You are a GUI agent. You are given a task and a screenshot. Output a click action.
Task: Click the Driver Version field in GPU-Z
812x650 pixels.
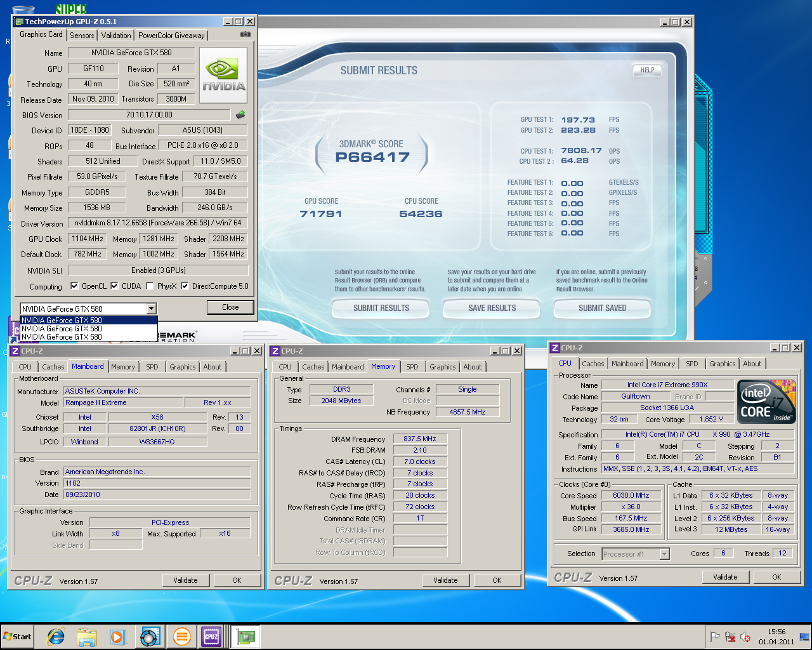pyautogui.click(x=158, y=223)
